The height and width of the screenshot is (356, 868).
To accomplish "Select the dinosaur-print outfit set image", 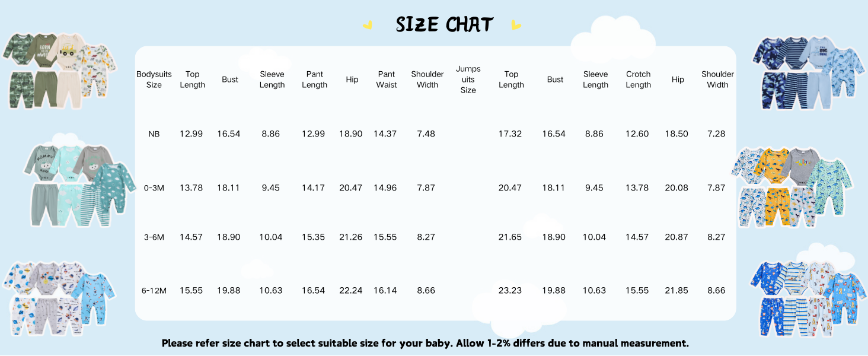I will 793,187.
